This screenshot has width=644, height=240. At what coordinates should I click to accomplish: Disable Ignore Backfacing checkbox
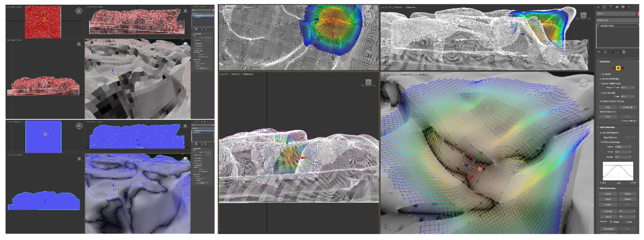(x=601, y=79)
